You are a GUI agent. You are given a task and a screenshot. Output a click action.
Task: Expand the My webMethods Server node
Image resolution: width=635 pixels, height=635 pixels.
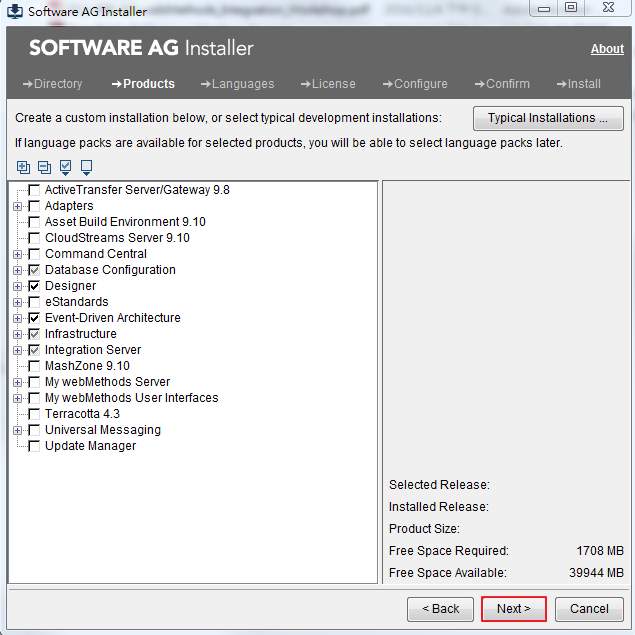[x=17, y=382]
